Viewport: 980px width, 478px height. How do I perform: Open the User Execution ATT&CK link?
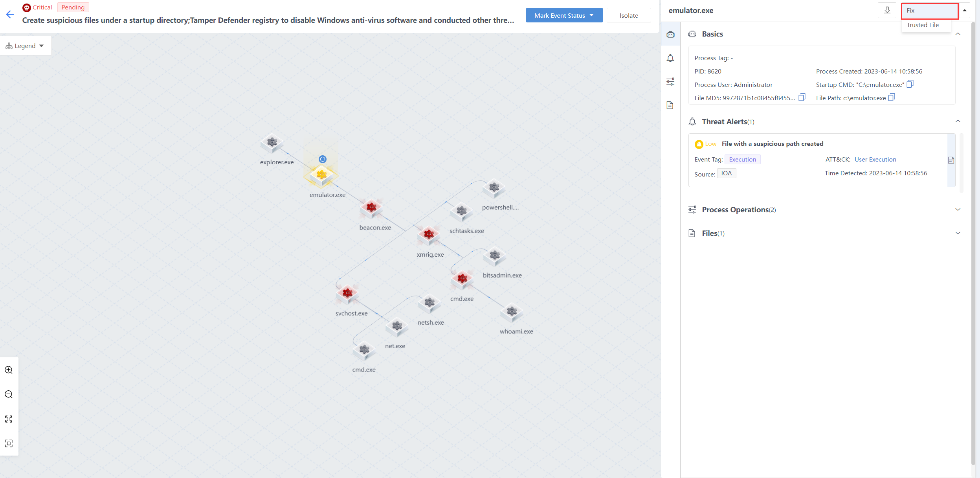point(875,159)
